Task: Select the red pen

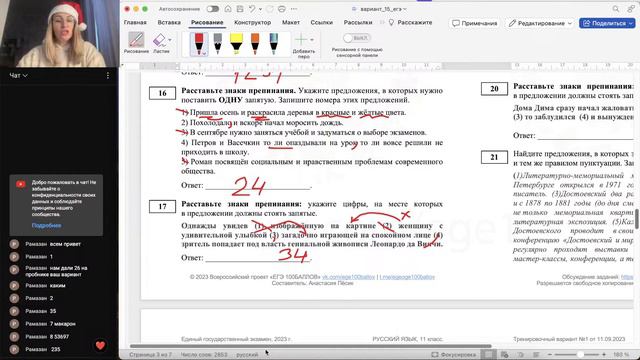Action: point(199,44)
